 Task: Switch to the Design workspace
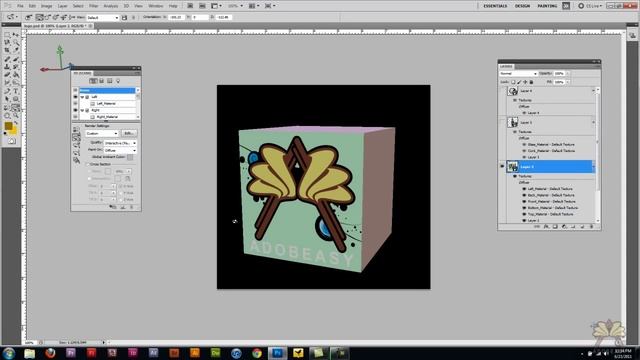pyautogui.click(x=522, y=6)
